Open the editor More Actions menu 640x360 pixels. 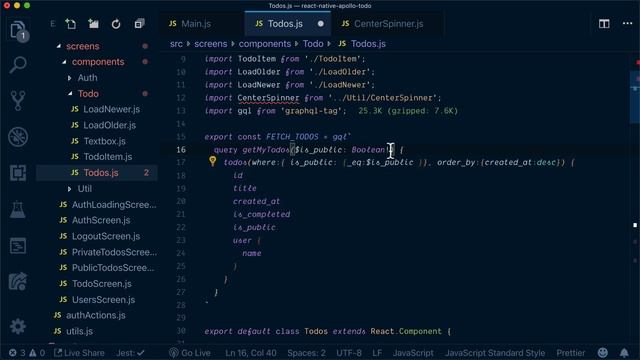pos(627,24)
